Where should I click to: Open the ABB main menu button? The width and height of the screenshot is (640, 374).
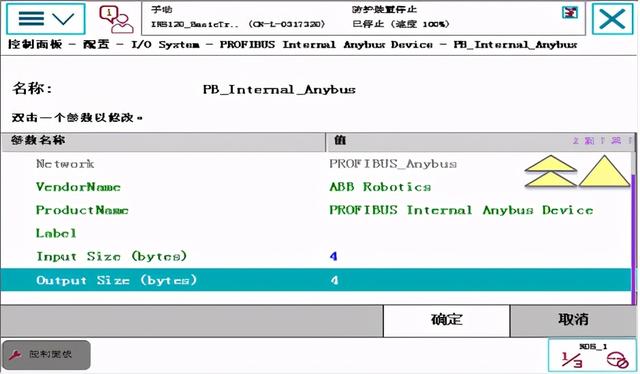pos(46,19)
